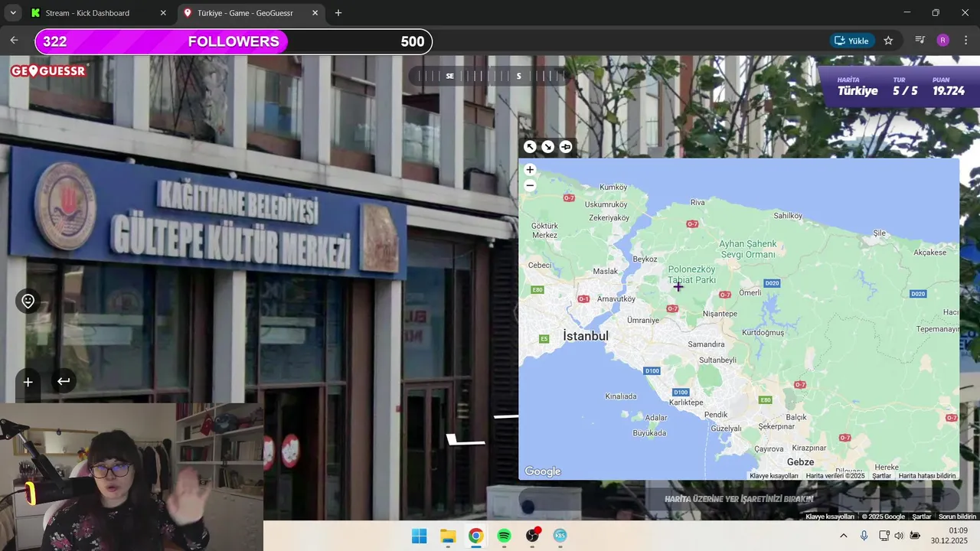This screenshot has width=980, height=551.
Task: Click the Sultanbeyli label on the map
Action: click(717, 360)
